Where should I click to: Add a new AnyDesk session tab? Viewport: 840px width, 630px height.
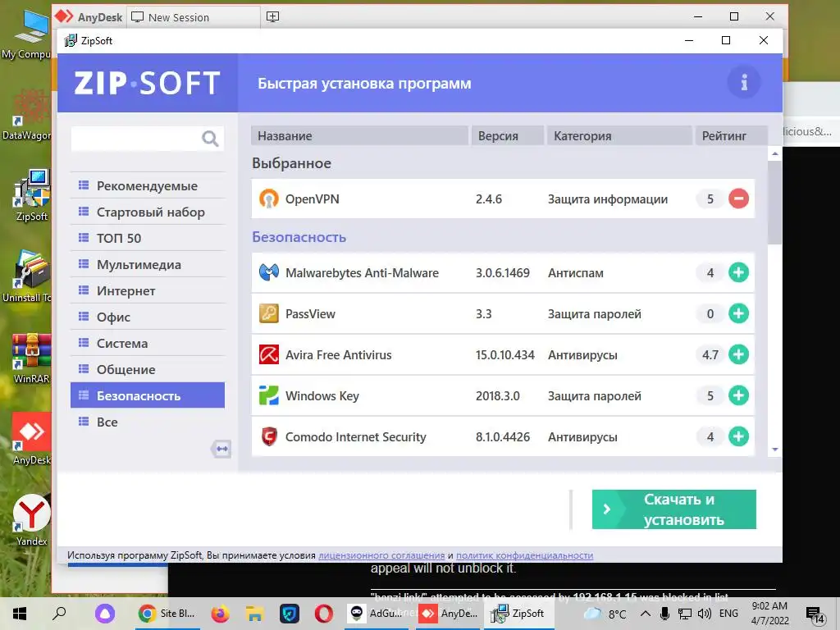(272, 16)
